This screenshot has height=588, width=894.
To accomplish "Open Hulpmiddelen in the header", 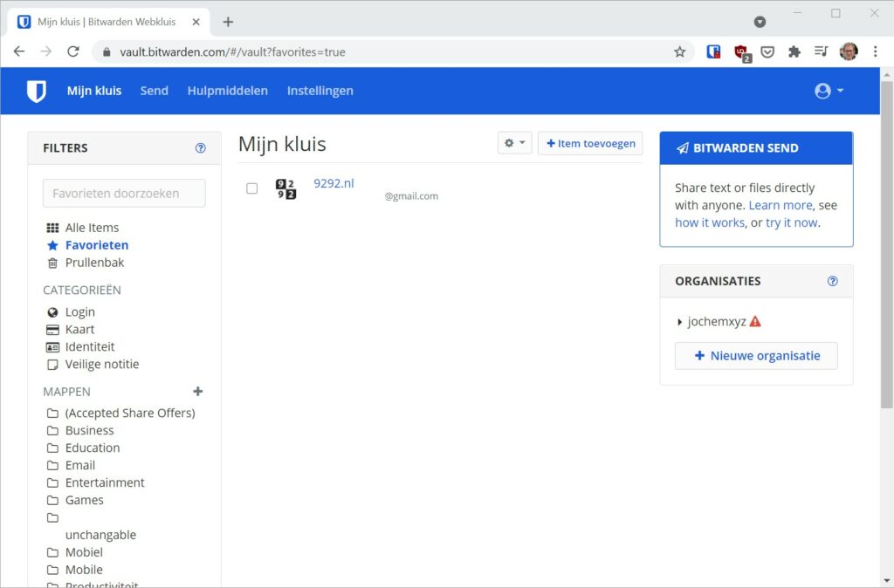I will point(228,91).
